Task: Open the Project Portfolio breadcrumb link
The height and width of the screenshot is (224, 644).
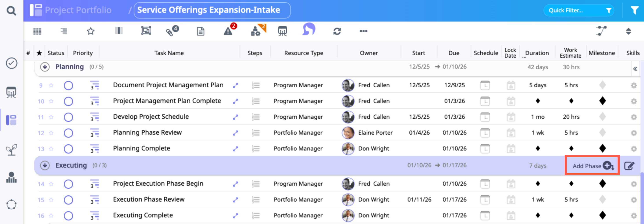Action: [78, 10]
